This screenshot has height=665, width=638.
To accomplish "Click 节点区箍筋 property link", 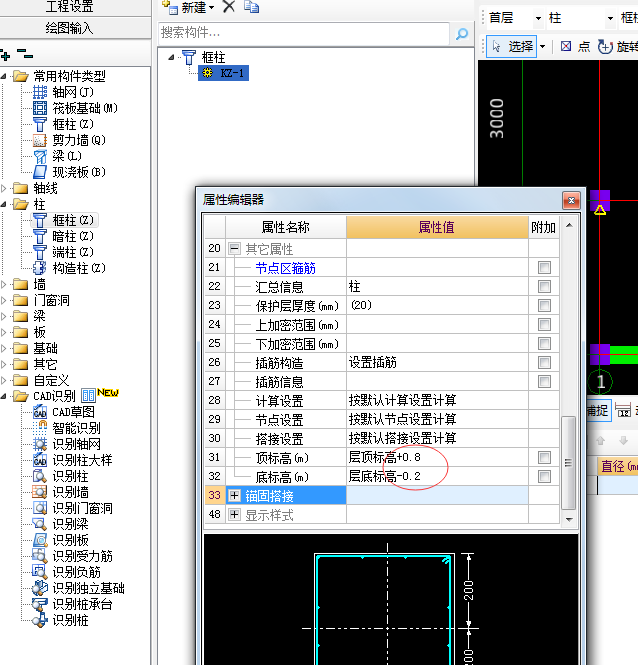I will pos(285,268).
